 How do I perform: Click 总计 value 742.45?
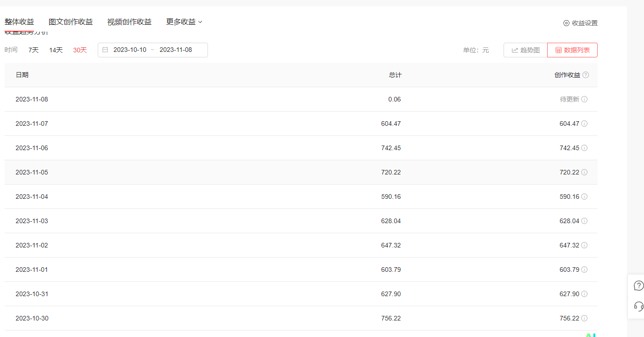point(391,148)
